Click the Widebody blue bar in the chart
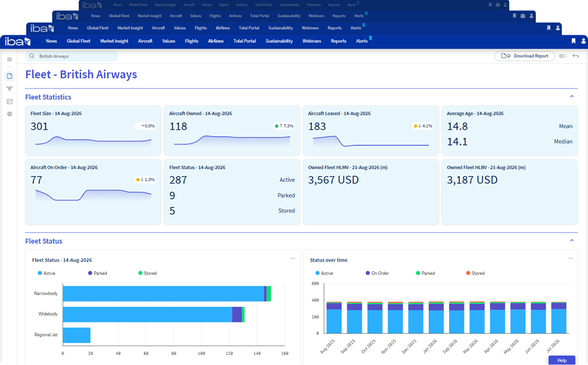 tap(147, 314)
